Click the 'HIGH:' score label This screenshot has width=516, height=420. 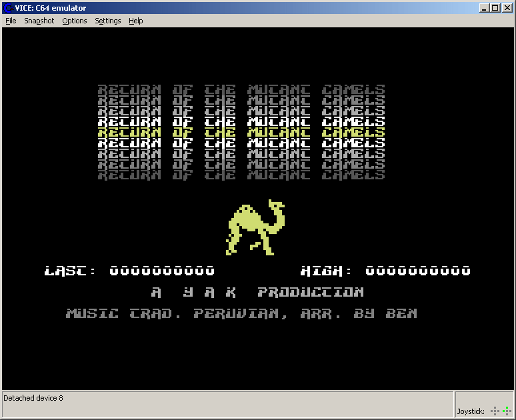(x=326, y=271)
